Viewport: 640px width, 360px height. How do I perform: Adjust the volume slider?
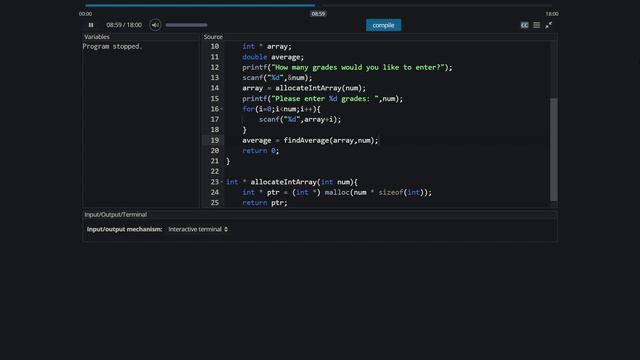tap(187, 25)
